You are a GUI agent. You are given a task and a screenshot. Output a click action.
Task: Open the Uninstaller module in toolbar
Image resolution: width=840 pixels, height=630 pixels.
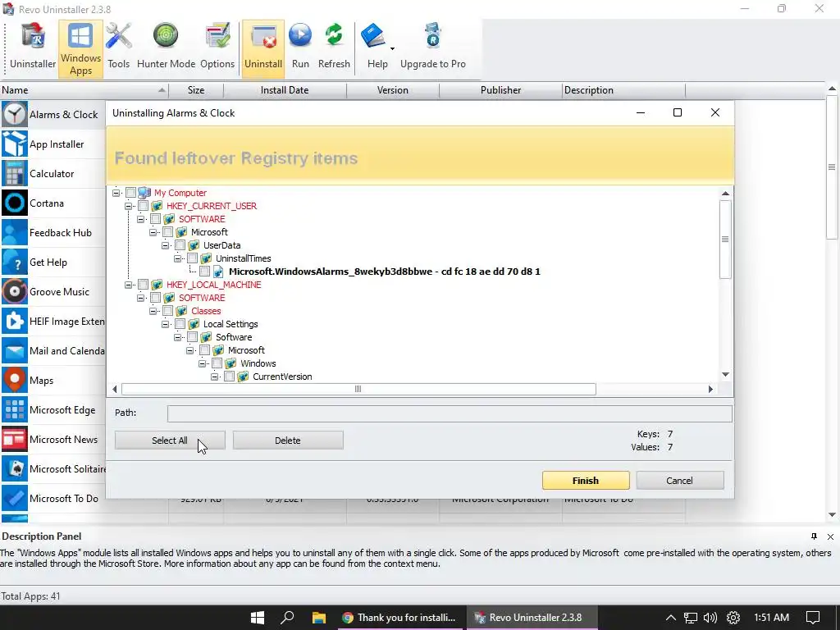point(33,47)
